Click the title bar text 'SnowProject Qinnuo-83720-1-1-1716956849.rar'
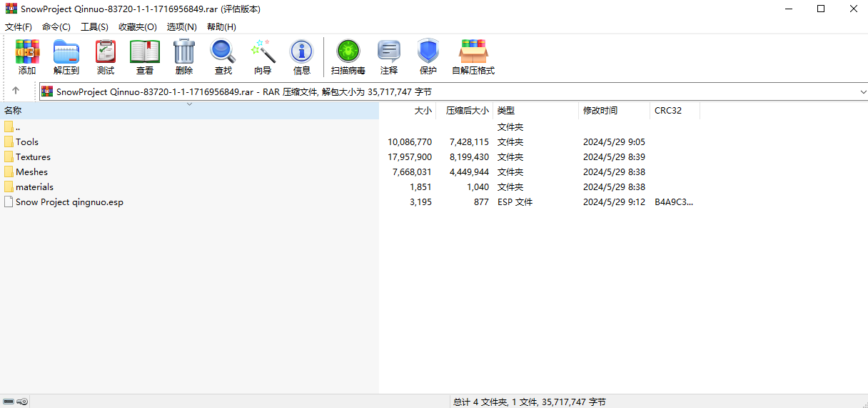 pos(120,9)
